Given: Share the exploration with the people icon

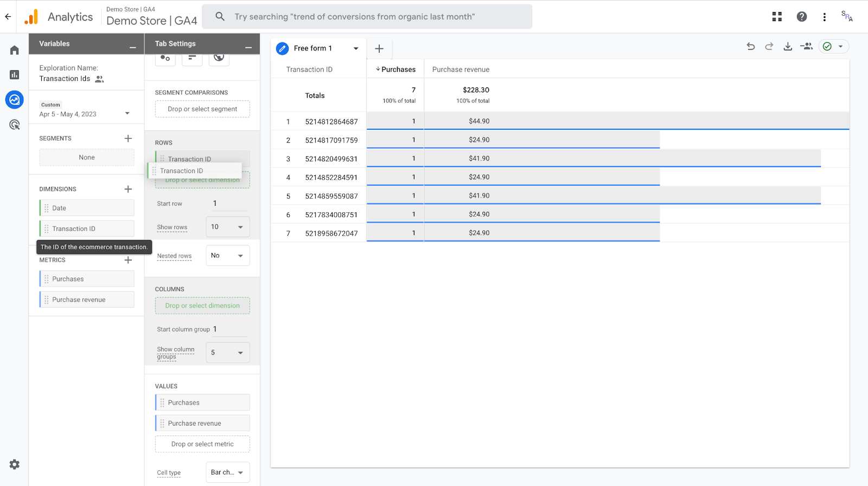Looking at the screenshot, I should (807, 47).
